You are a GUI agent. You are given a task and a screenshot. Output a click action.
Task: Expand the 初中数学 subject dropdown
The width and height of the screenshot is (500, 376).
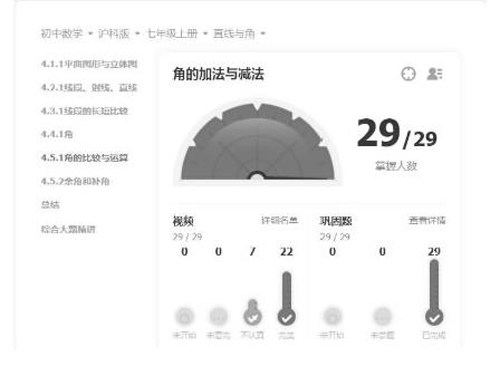(66, 34)
